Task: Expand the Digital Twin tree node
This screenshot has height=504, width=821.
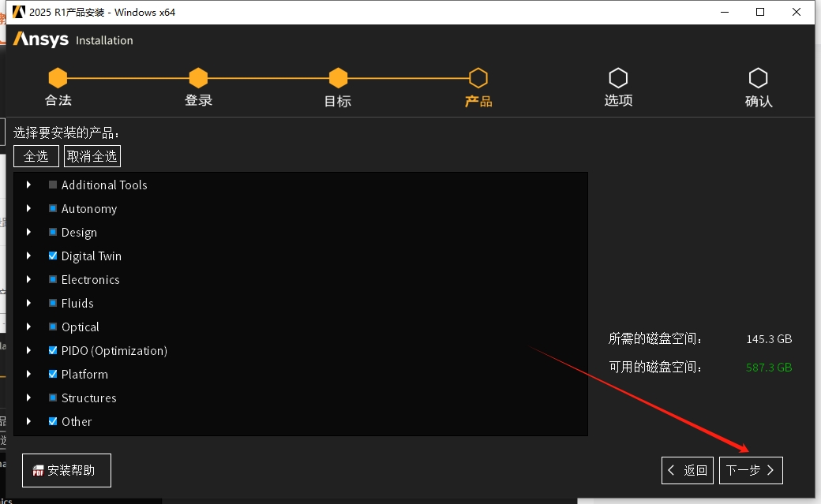Action: point(28,256)
